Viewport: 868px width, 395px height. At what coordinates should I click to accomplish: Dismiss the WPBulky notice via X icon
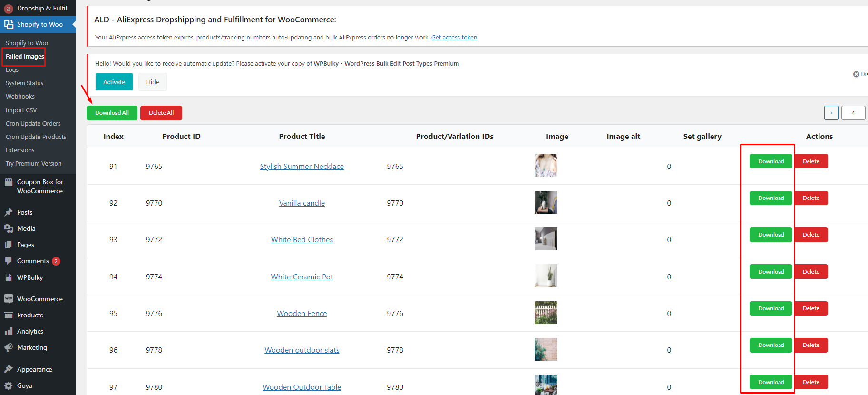click(x=856, y=74)
